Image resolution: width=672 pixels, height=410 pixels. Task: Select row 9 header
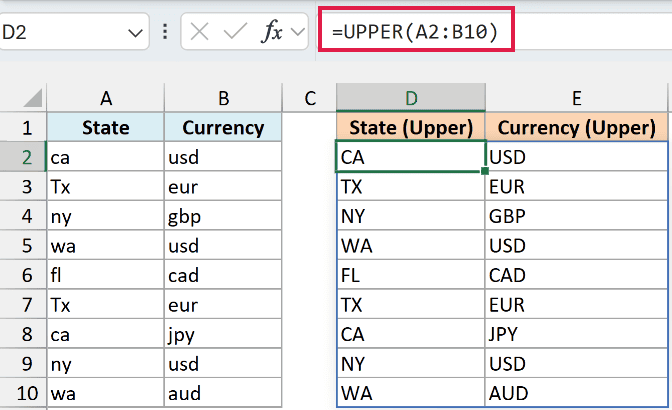click(x=23, y=364)
